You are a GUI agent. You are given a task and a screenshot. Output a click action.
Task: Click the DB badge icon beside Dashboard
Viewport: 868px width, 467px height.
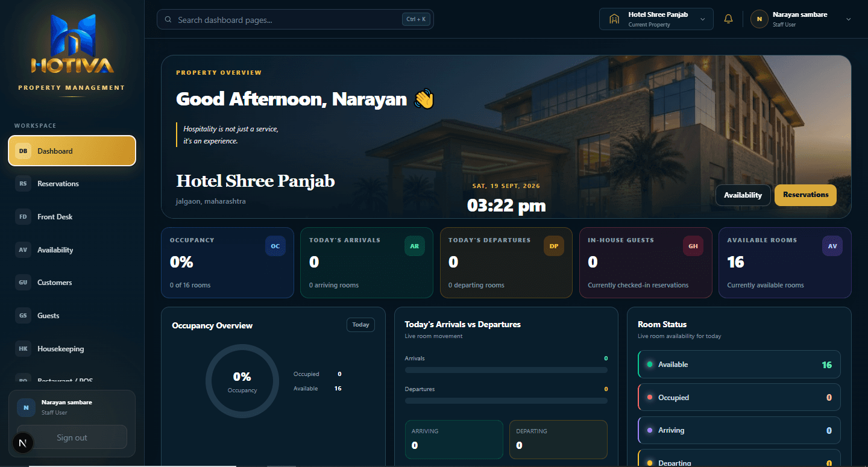click(23, 151)
